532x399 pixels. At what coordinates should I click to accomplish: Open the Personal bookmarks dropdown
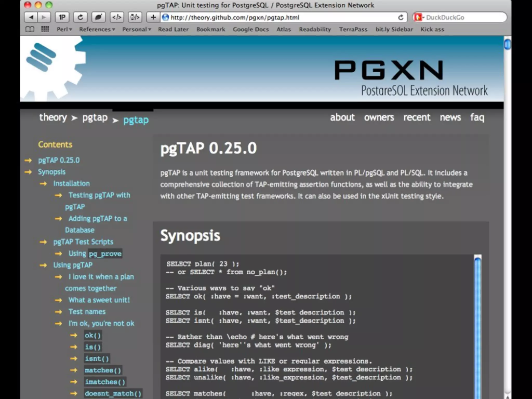coord(136,29)
